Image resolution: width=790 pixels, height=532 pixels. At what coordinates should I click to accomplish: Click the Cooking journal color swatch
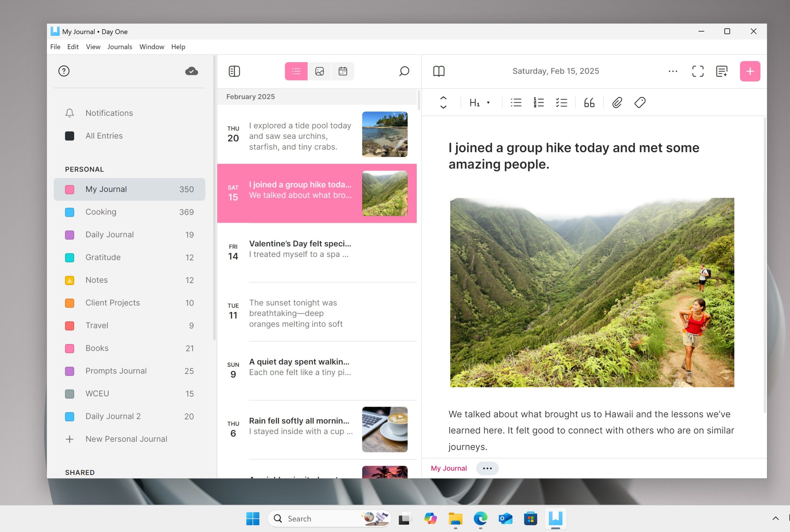click(69, 212)
